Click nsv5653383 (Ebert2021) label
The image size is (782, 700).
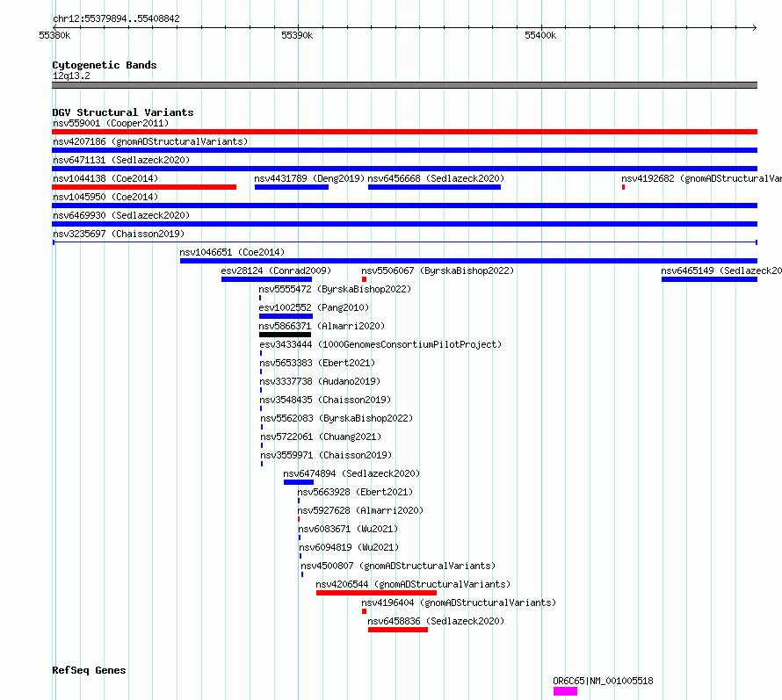[x=317, y=363]
